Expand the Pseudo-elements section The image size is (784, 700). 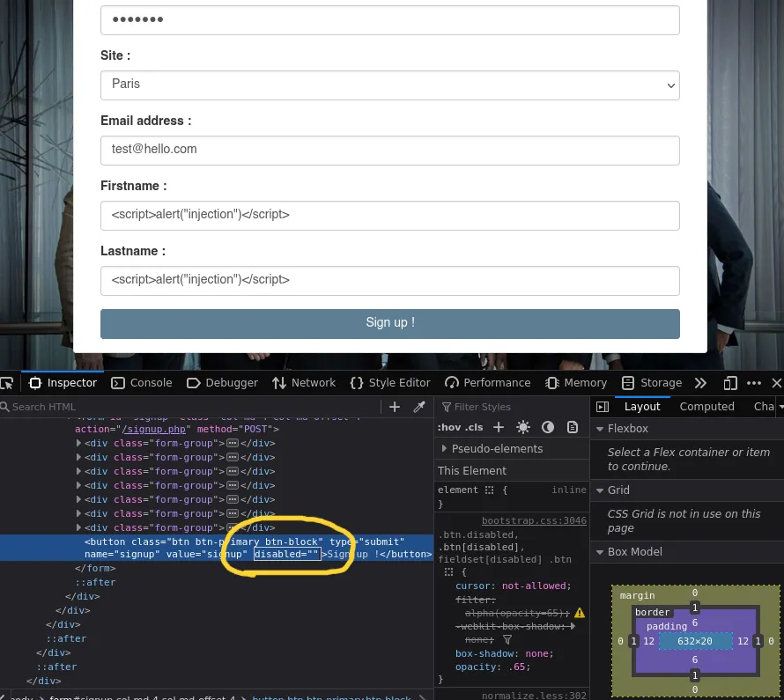pyautogui.click(x=444, y=449)
